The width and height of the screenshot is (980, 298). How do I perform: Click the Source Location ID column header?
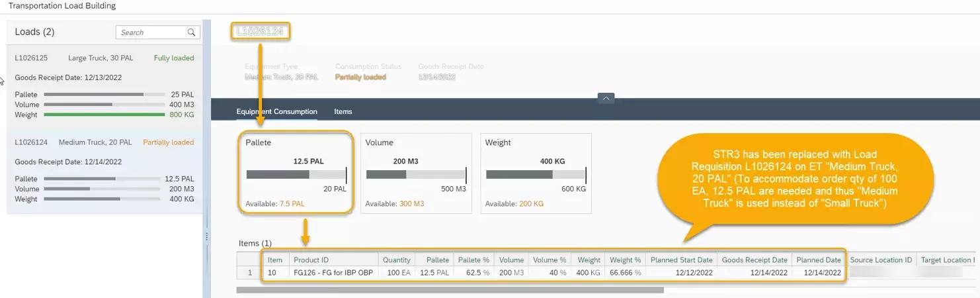tap(881, 260)
